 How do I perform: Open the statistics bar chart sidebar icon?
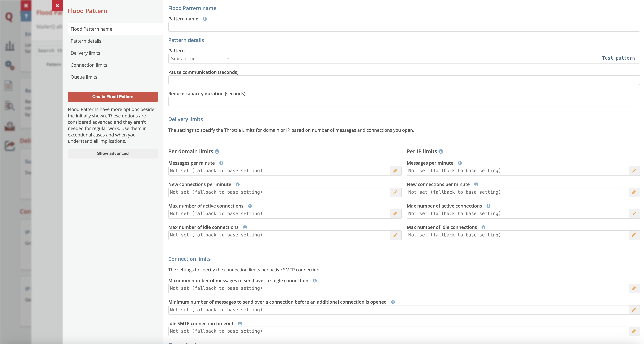(10, 46)
